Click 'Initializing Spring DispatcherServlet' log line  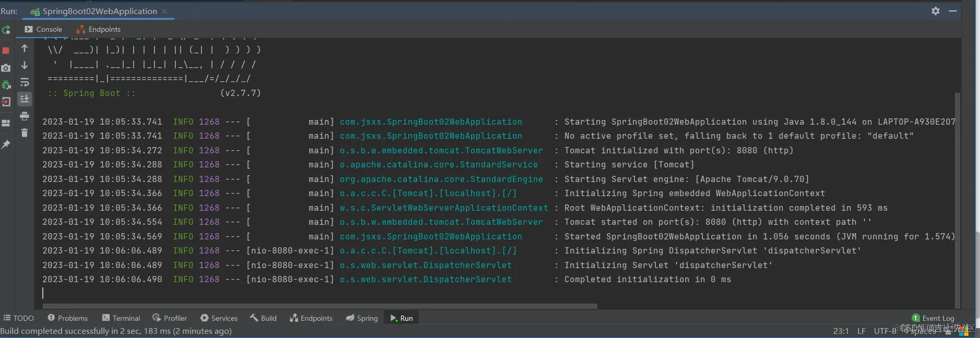[452, 250]
